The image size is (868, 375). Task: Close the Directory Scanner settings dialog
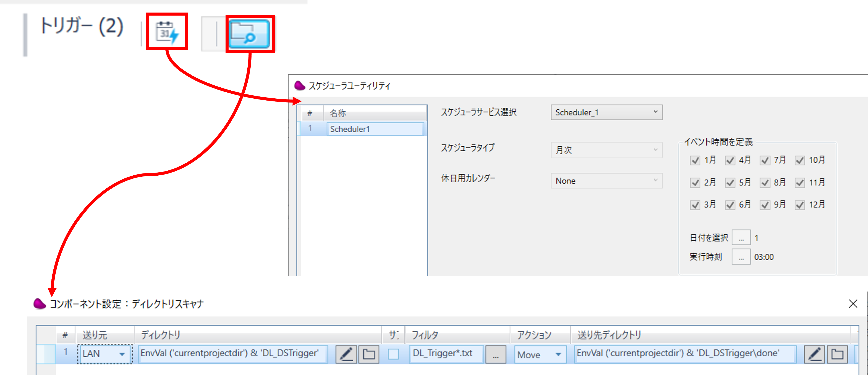[853, 304]
